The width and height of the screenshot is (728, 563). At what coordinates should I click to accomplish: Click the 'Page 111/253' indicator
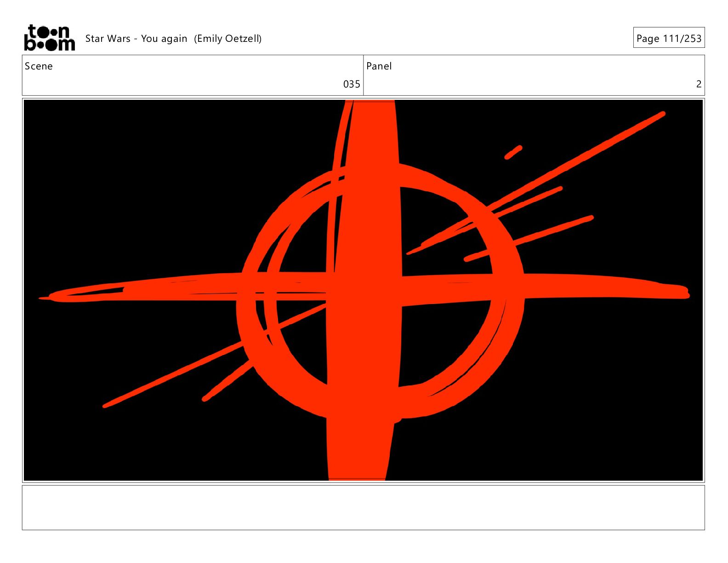tap(669, 38)
